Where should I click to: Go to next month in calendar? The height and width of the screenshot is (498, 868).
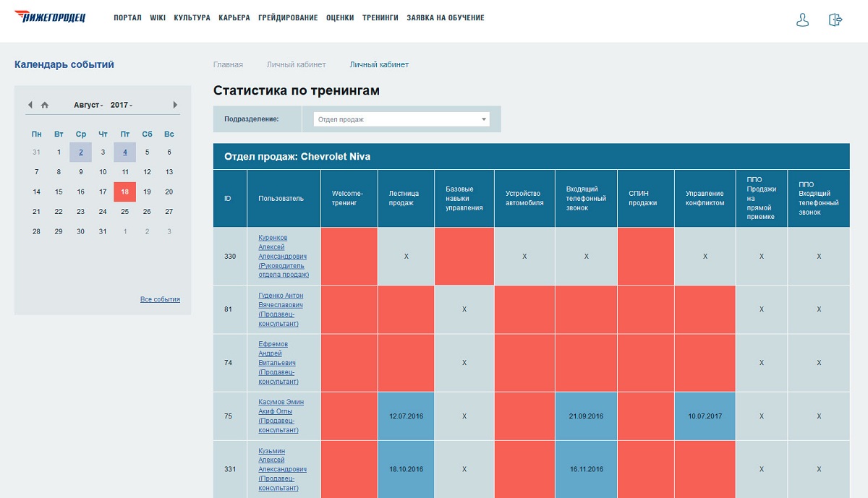point(175,105)
